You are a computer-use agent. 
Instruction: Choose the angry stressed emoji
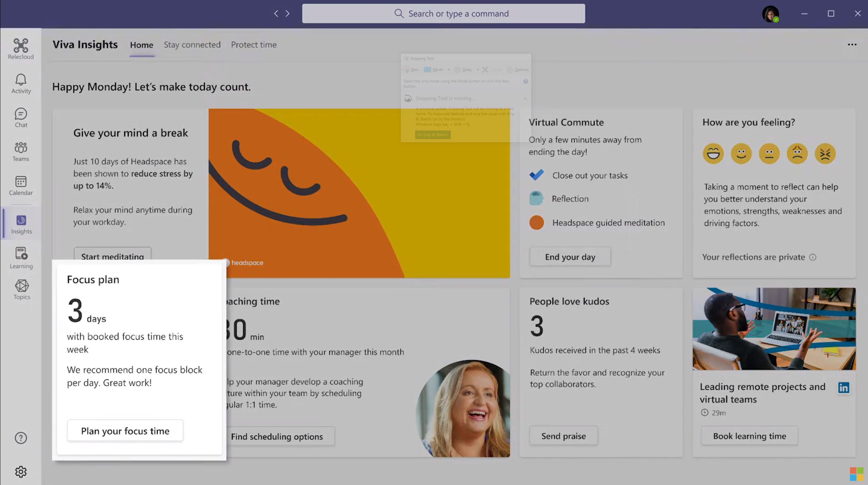[x=825, y=154]
